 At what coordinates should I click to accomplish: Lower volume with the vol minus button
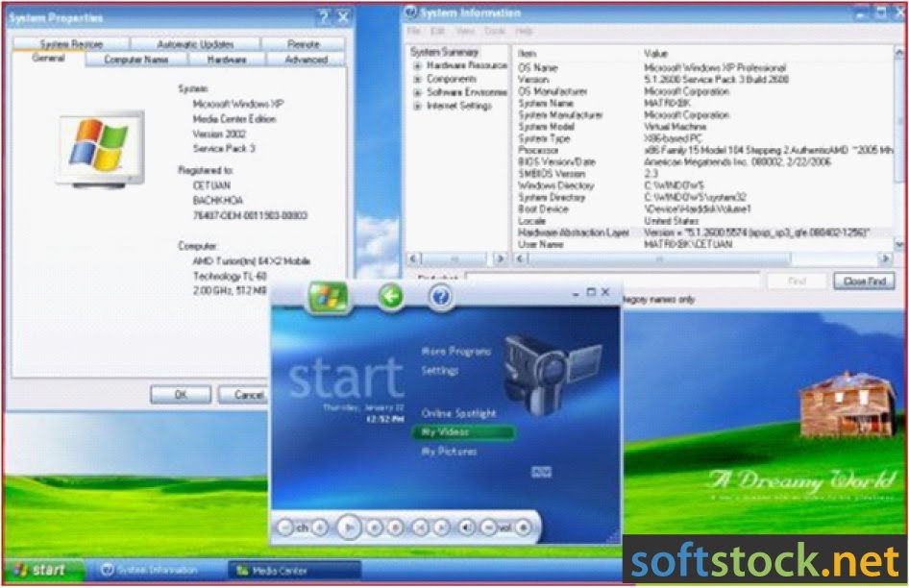pyautogui.click(x=488, y=527)
